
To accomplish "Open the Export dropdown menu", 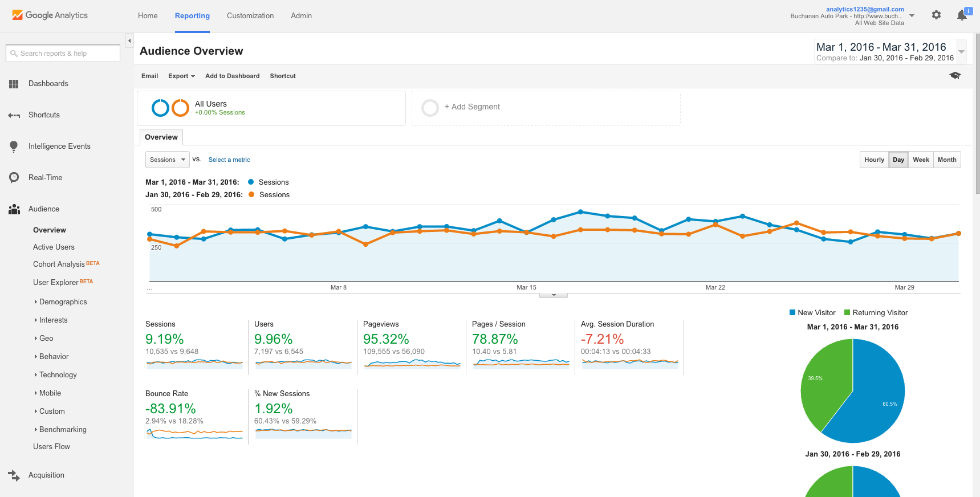I will (181, 76).
